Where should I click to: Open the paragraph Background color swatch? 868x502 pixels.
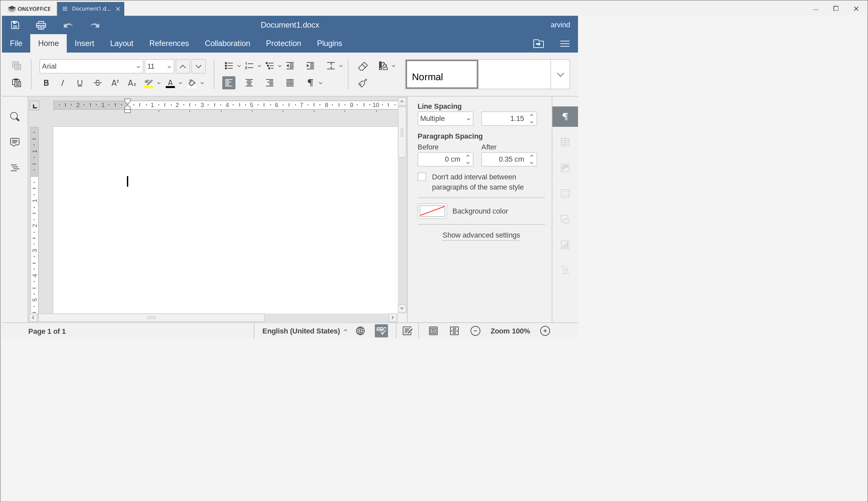(432, 211)
